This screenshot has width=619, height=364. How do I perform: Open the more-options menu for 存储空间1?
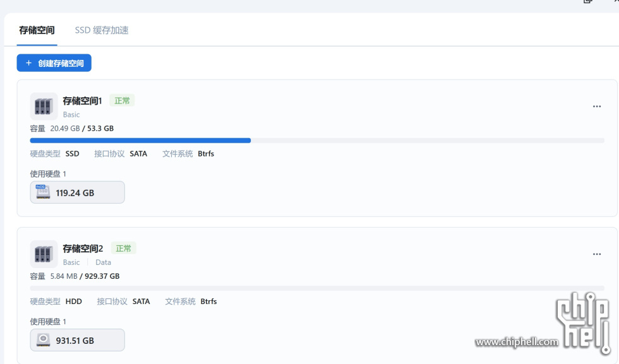(596, 107)
